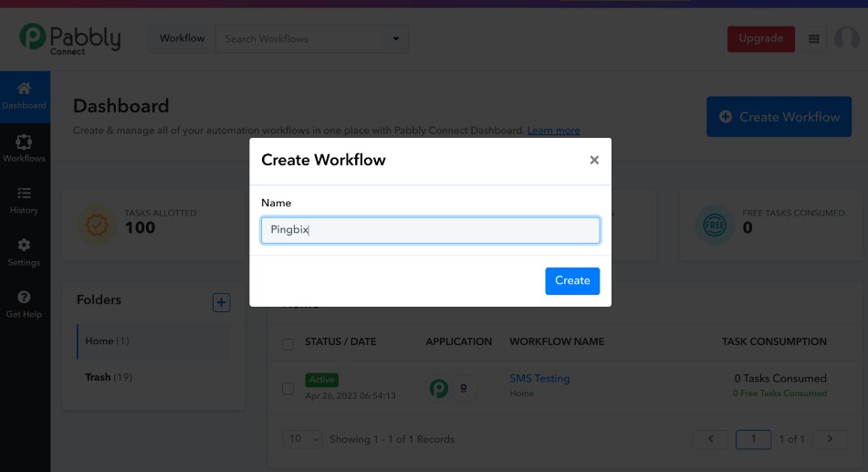The height and width of the screenshot is (472, 868).
Task: Click the page number input box
Action: point(753,439)
